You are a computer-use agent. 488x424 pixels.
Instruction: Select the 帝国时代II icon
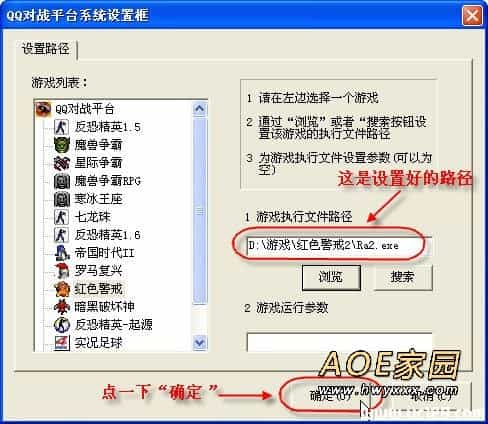62,253
